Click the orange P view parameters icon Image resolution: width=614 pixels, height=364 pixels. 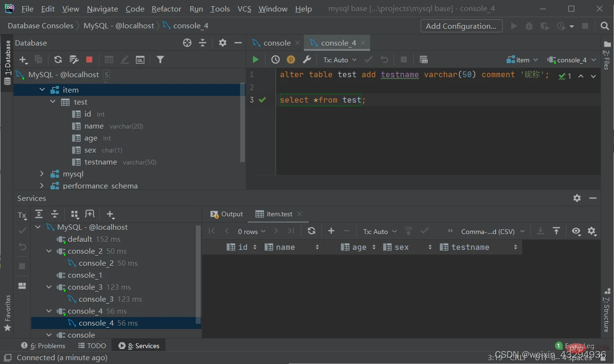coord(291,59)
